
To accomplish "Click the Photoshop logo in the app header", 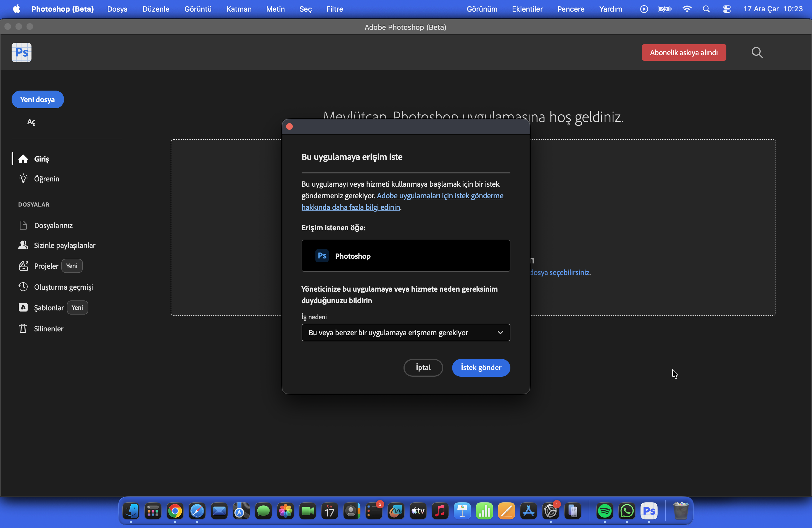I will 22,52.
